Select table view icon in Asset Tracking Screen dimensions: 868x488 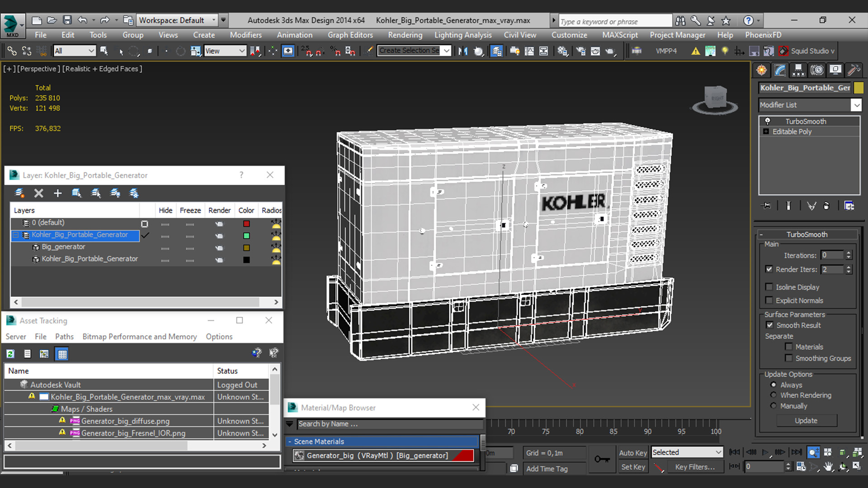62,354
